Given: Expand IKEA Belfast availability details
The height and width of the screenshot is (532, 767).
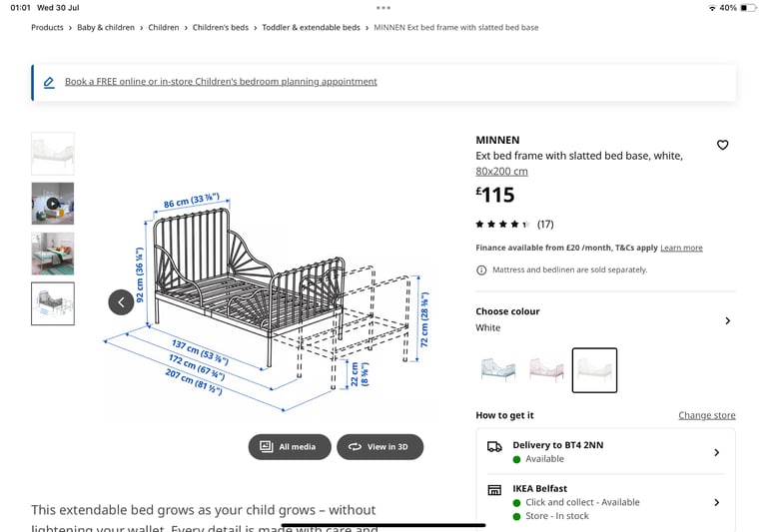Looking at the screenshot, I should click(x=605, y=502).
